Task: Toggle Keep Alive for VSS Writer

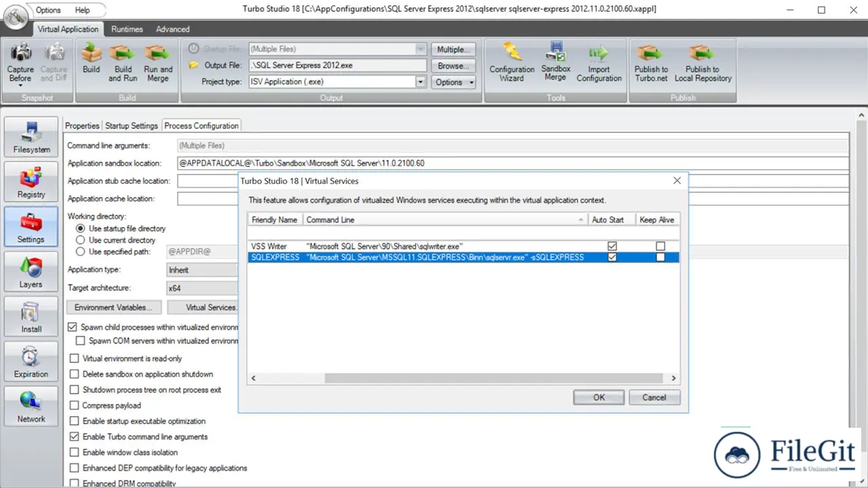Action: pos(660,246)
